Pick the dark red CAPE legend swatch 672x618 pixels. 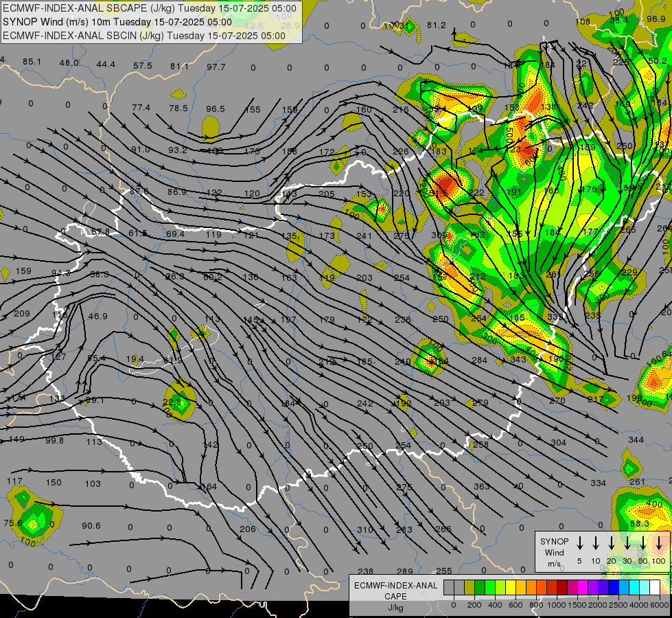point(562,588)
